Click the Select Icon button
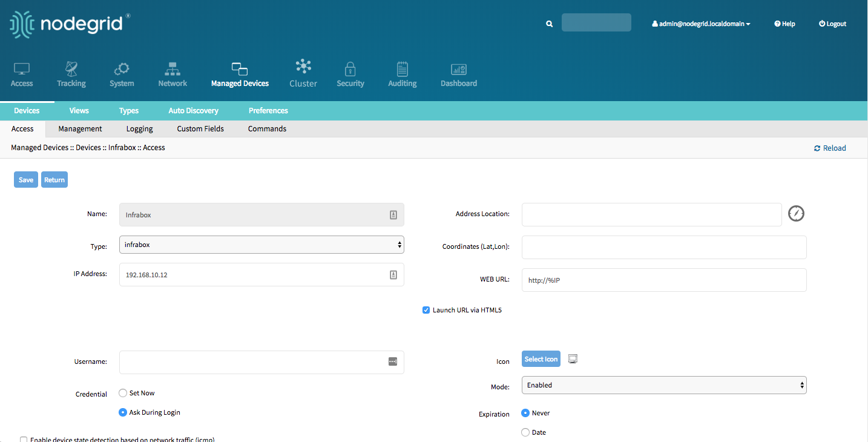 [x=541, y=359]
